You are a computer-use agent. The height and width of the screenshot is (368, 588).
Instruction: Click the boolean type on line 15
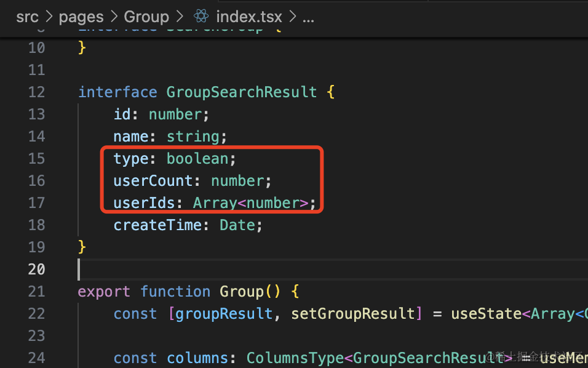(197, 159)
